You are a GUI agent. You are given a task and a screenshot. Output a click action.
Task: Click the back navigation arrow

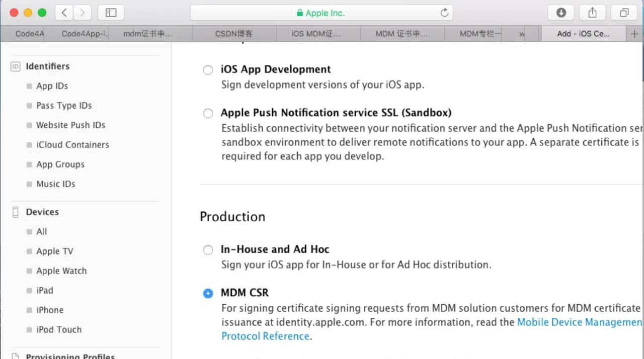click(x=64, y=13)
